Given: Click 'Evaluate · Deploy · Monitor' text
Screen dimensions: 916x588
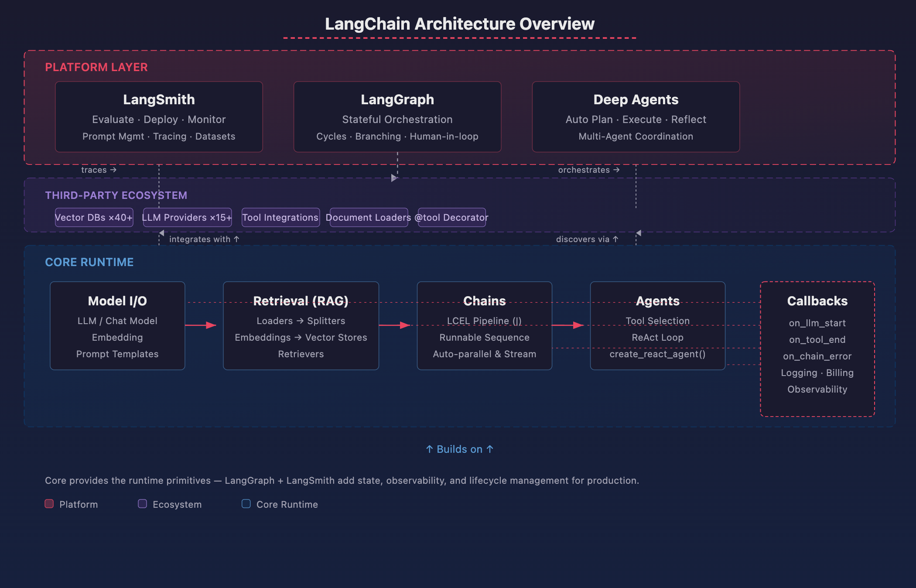Looking at the screenshot, I should [159, 120].
